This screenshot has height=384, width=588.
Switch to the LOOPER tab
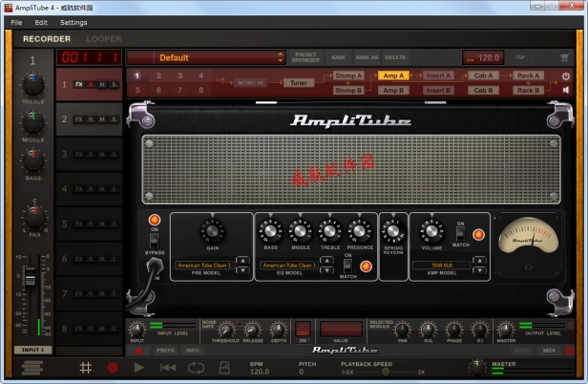click(103, 39)
